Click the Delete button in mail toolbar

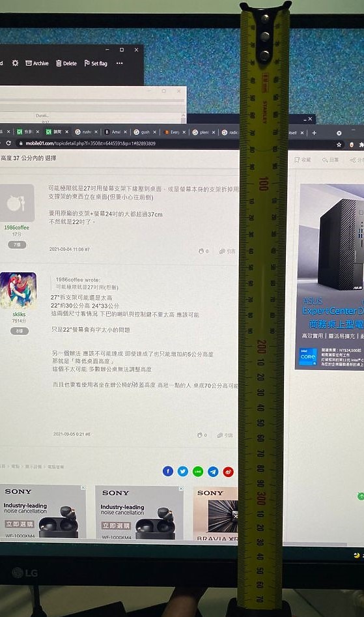pos(66,63)
